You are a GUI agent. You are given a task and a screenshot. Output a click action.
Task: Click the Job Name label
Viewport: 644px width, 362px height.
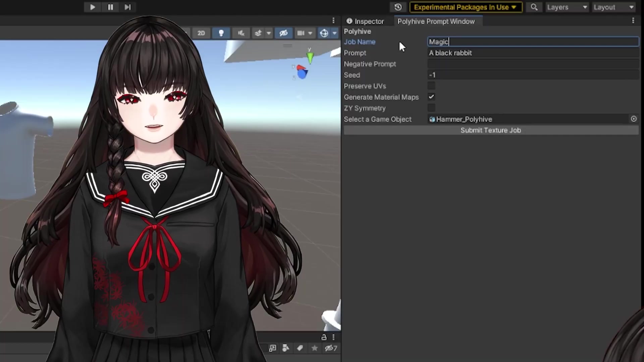360,42
